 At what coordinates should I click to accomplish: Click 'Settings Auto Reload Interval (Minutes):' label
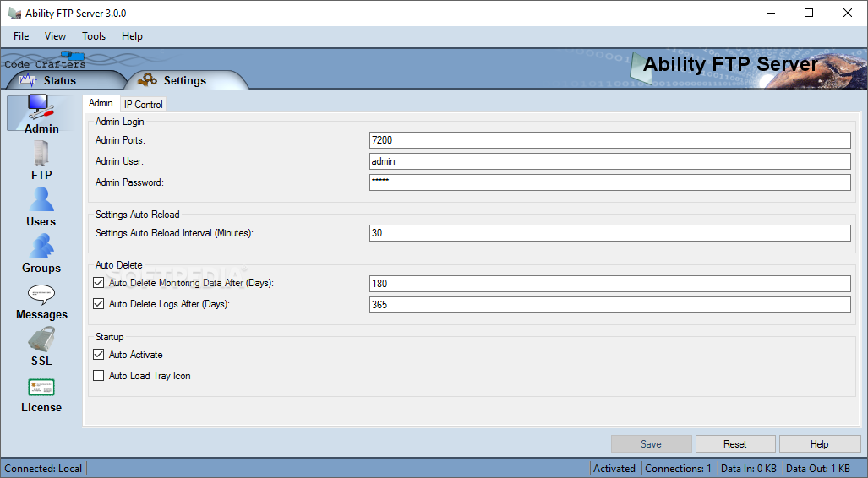coord(174,233)
